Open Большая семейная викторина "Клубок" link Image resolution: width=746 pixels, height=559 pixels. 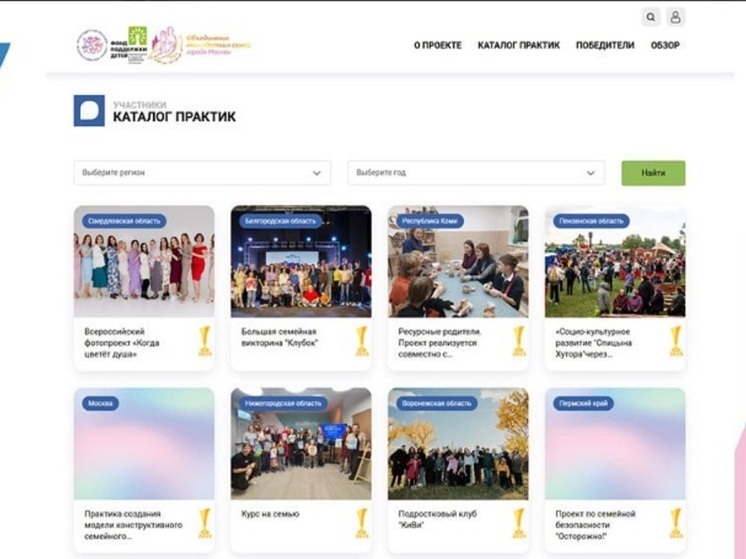point(279,337)
